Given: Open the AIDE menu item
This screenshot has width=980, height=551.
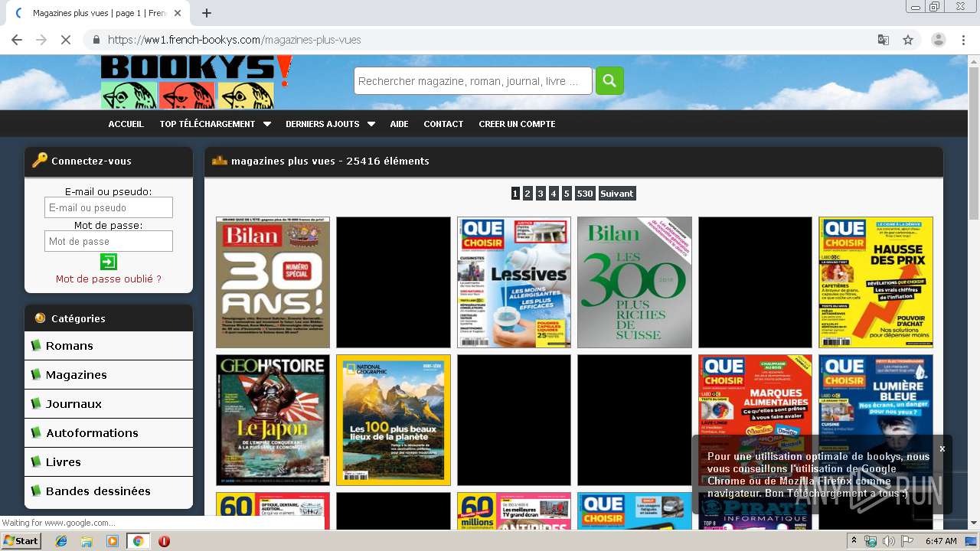Looking at the screenshot, I should point(399,124).
